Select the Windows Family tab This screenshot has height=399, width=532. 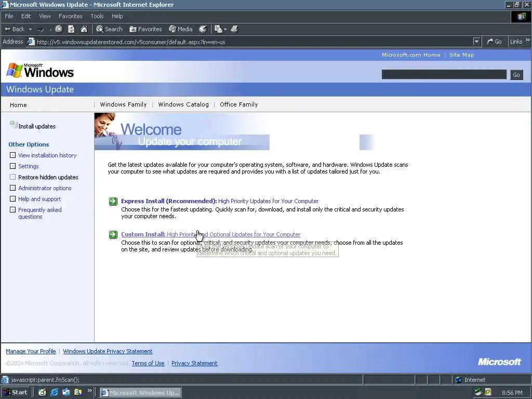click(123, 104)
